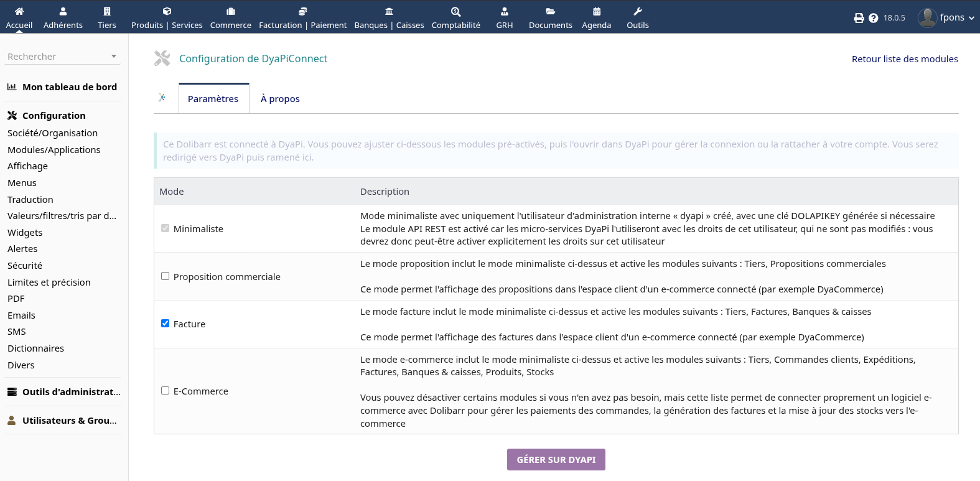Click the 18.0.5 version label
The height and width of the screenshot is (481, 980).
coord(894,18)
